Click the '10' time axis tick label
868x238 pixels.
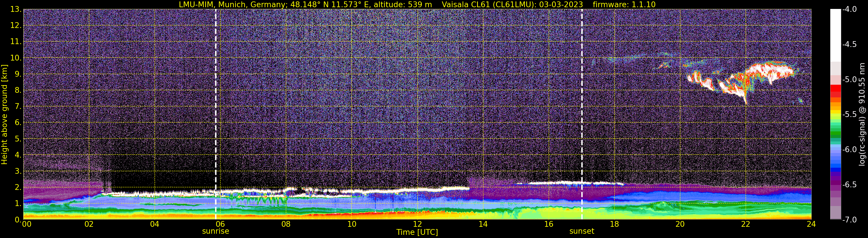tap(352, 224)
